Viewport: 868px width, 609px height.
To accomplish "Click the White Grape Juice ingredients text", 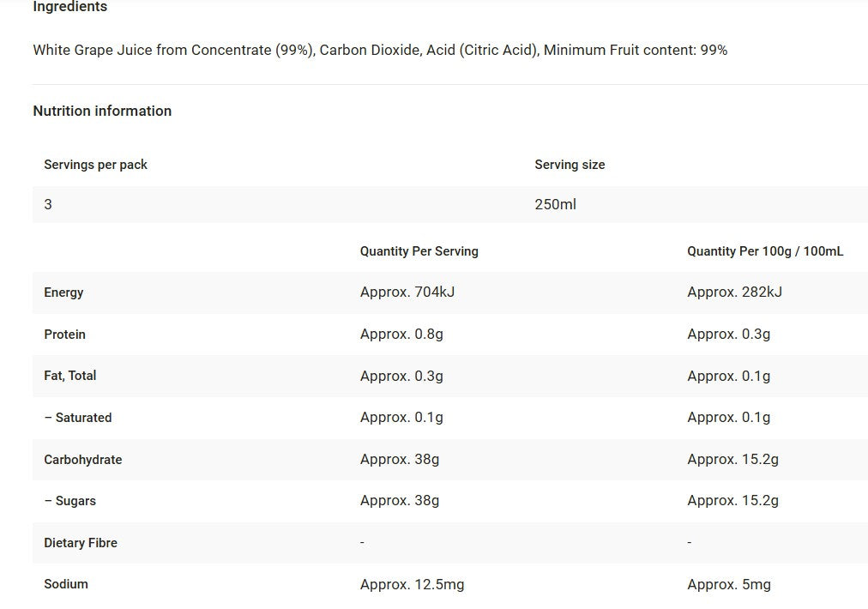I will coord(380,50).
